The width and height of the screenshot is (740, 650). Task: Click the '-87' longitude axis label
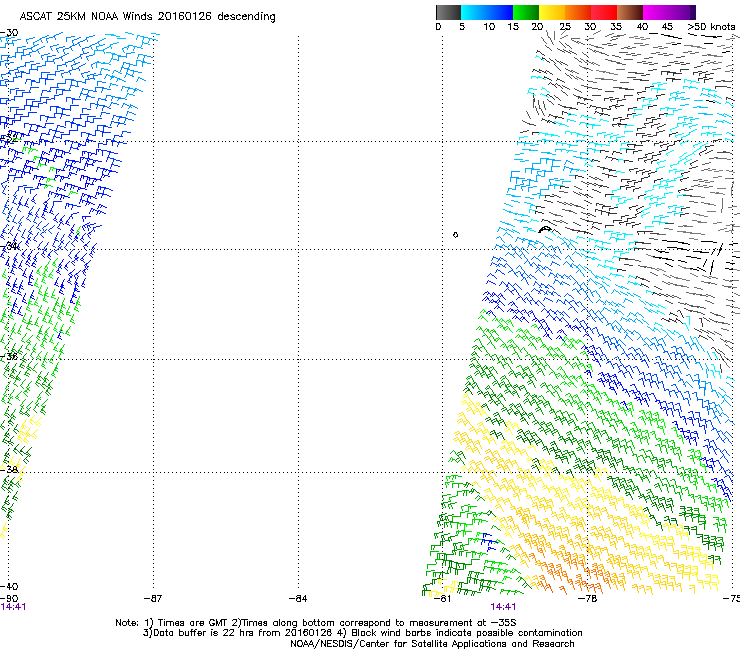pyautogui.click(x=153, y=598)
